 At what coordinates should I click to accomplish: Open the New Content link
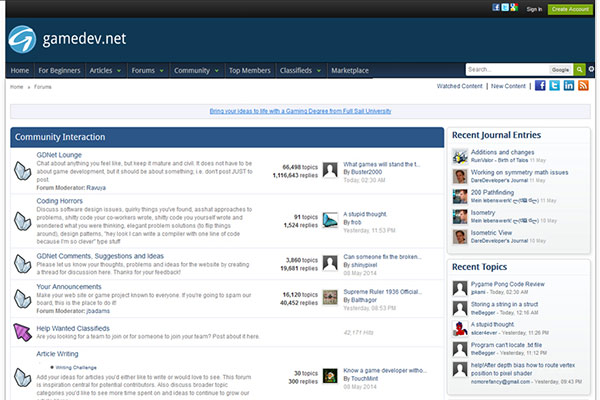pos(508,86)
